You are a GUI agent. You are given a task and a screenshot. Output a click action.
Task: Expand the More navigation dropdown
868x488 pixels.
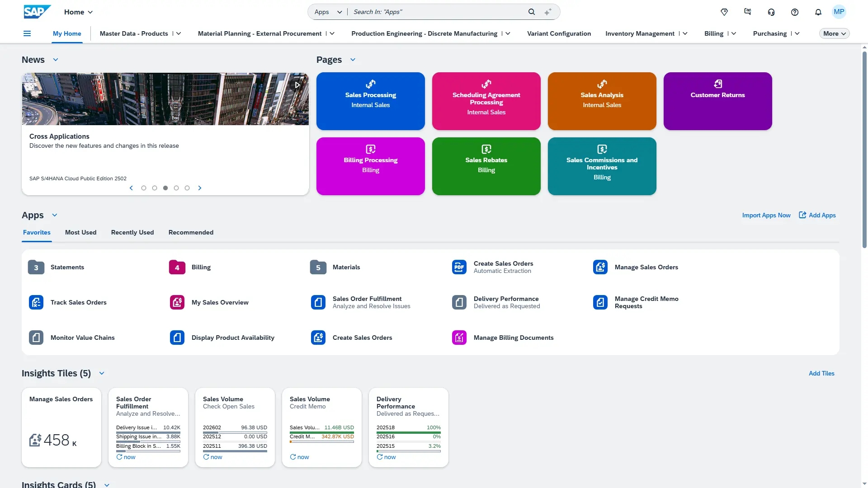point(834,33)
